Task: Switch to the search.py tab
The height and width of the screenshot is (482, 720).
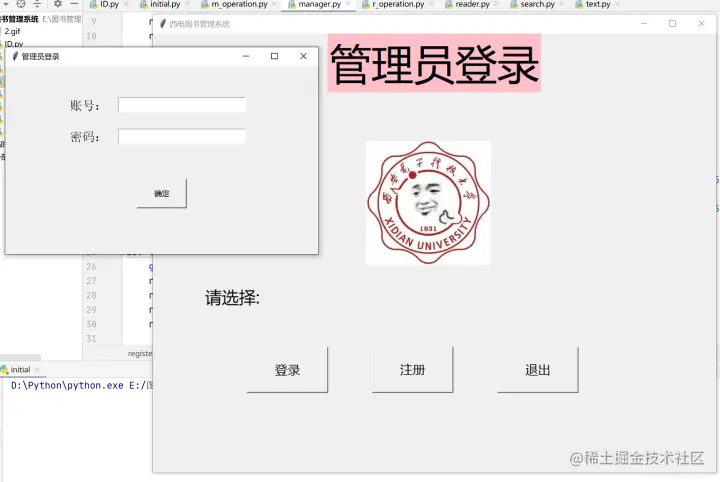Action: pyautogui.click(x=538, y=4)
